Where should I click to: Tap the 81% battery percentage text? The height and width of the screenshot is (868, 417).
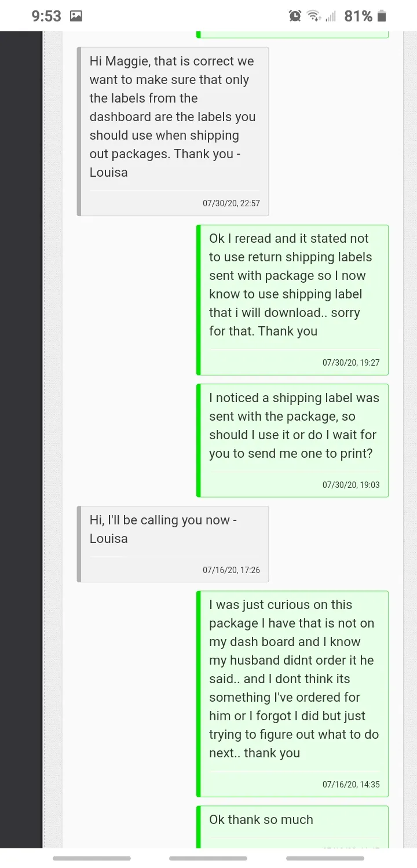click(x=359, y=16)
